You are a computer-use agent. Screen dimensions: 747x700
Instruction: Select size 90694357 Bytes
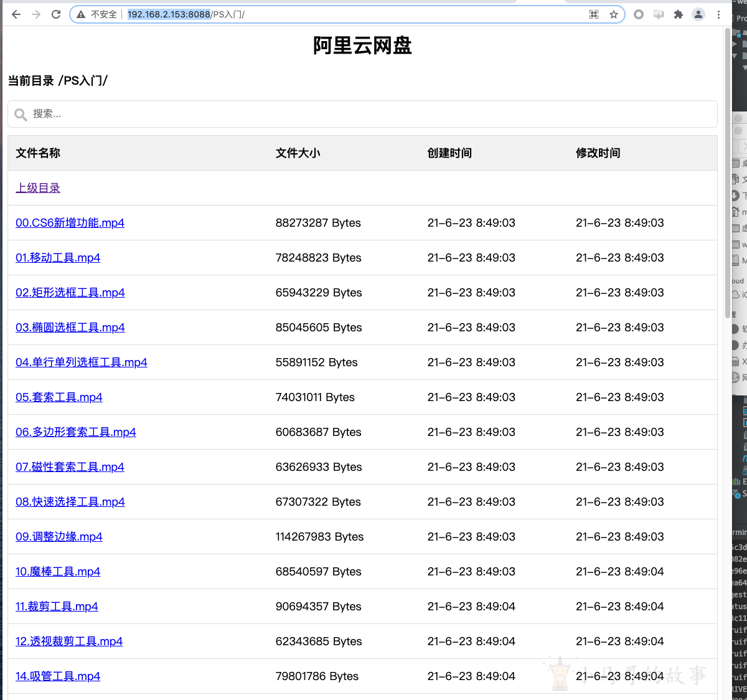pos(319,607)
